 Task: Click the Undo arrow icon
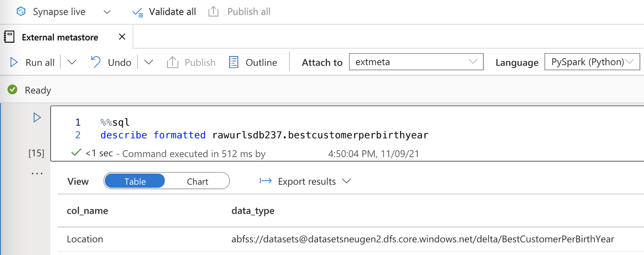(96, 62)
